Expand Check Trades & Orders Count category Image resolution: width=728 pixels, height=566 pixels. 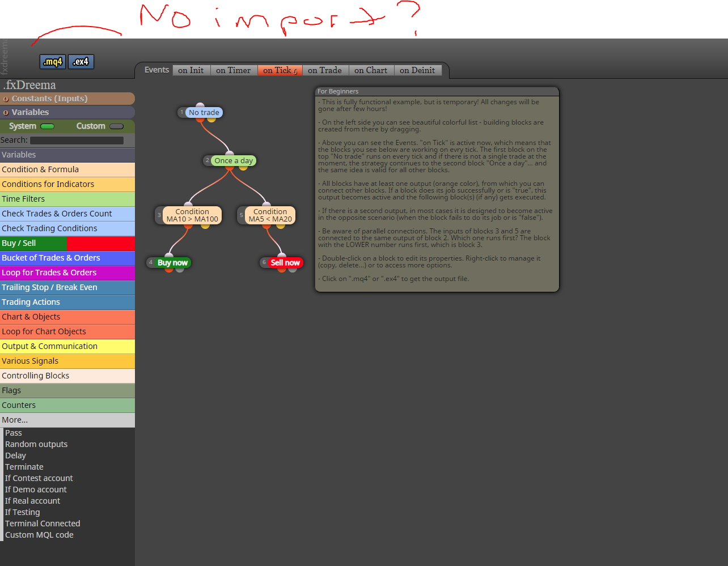(67, 214)
